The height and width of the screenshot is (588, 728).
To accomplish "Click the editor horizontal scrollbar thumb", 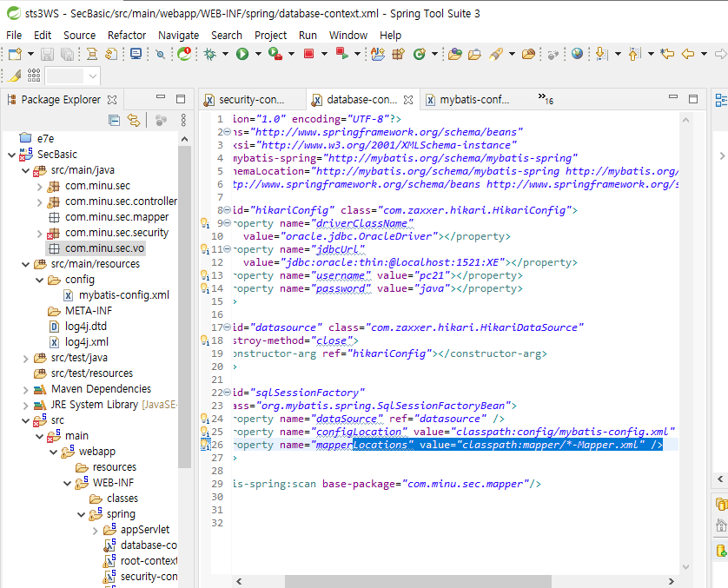I will pos(418,582).
